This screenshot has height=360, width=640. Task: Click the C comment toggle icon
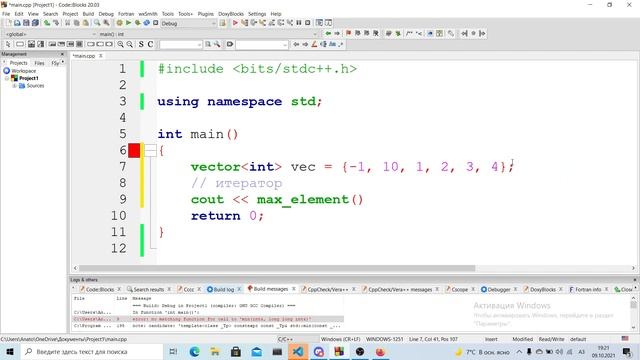point(150,44)
